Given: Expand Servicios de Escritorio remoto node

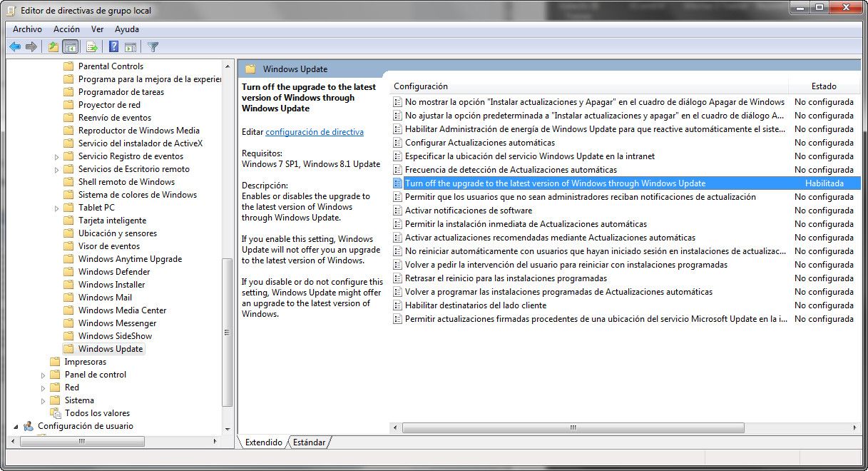Looking at the screenshot, I should pyautogui.click(x=56, y=169).
